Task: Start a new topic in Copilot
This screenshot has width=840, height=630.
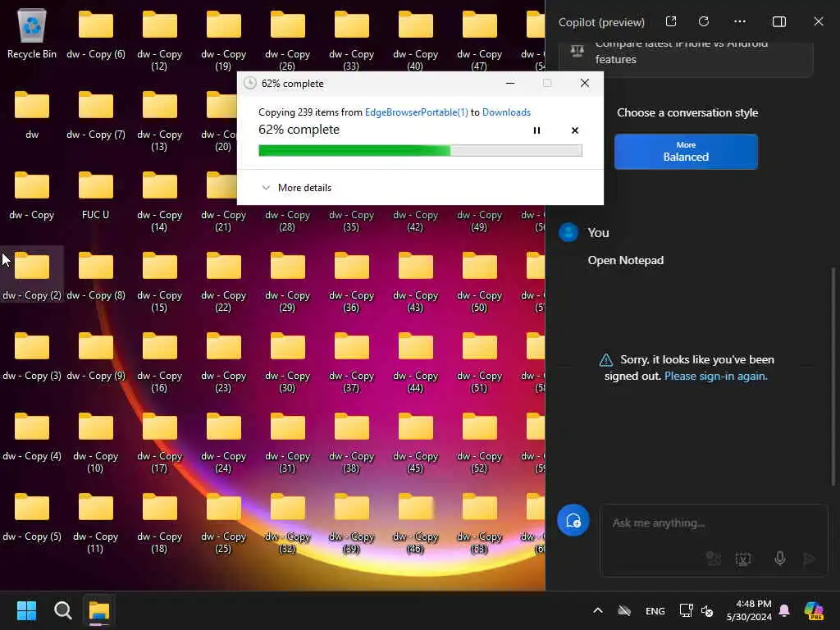Action: point(573,520)
